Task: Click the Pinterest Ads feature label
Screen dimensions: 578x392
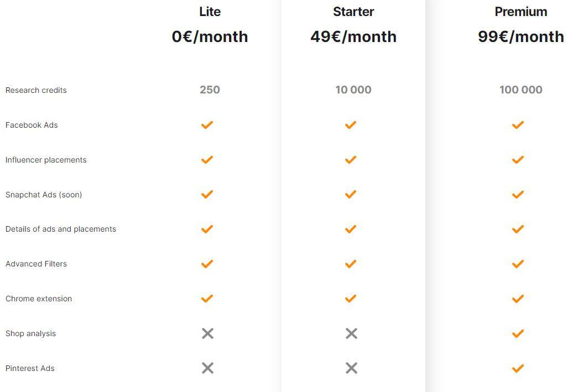Action: tap(30, 368)
